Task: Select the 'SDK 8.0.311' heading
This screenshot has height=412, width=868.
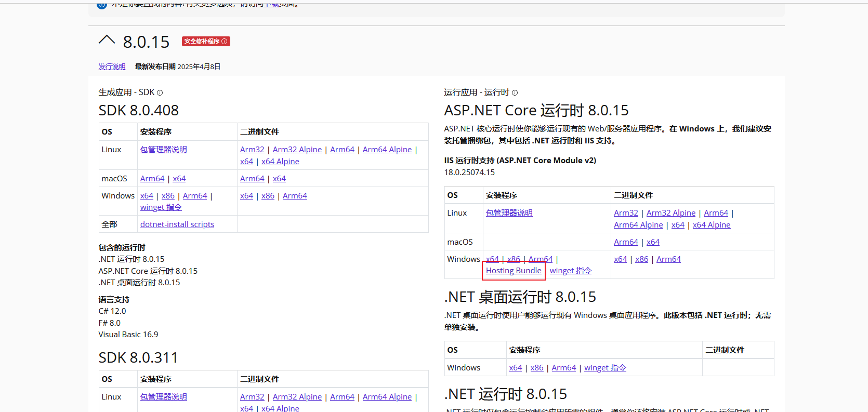Action: tap(138, 357)
